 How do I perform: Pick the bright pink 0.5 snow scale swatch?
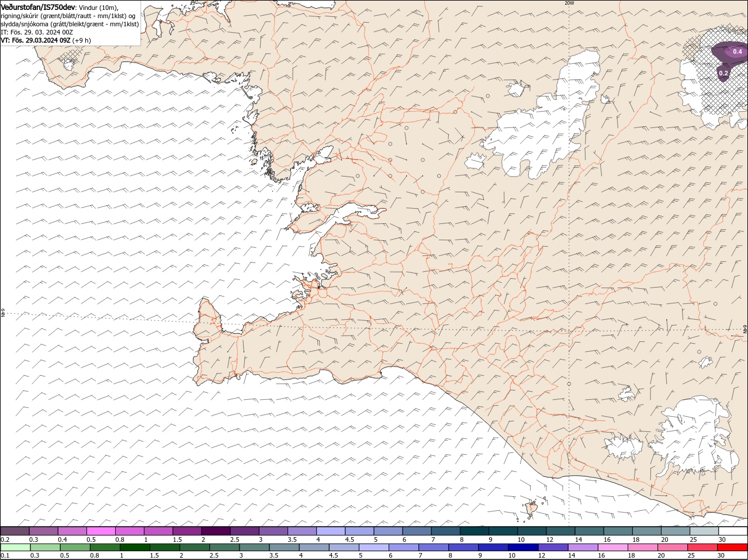101,531
